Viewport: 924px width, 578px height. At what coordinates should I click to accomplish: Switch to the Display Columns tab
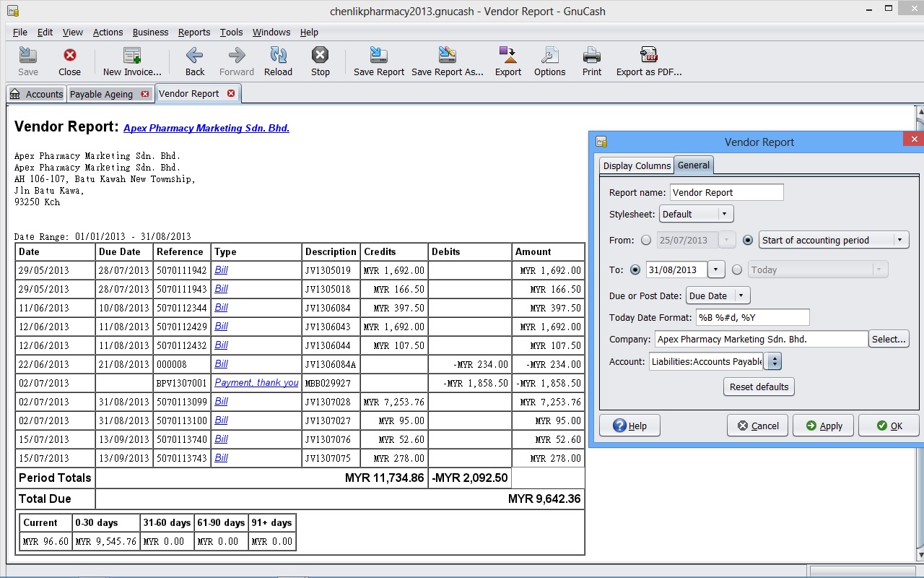(637, 165)
